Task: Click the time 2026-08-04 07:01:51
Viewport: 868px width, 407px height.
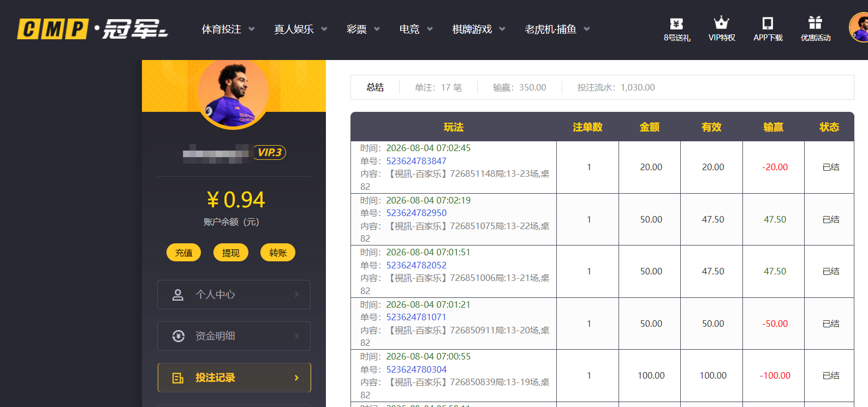Action: pos(429,252)
